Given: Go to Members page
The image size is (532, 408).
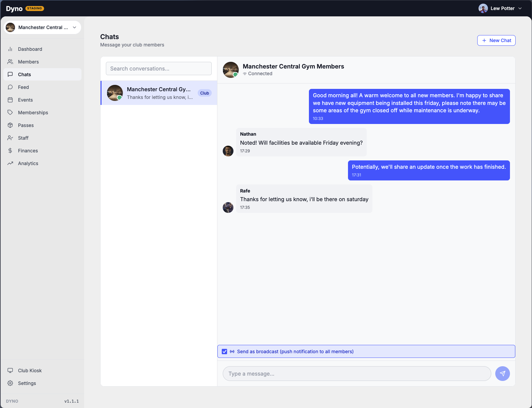Looking at the screenshot, I should 42,62.
